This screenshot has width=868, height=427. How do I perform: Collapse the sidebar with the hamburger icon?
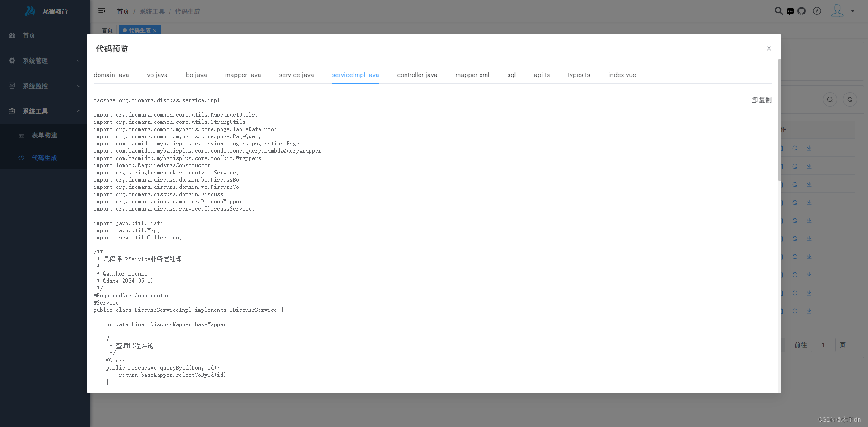tap(102, 11)
